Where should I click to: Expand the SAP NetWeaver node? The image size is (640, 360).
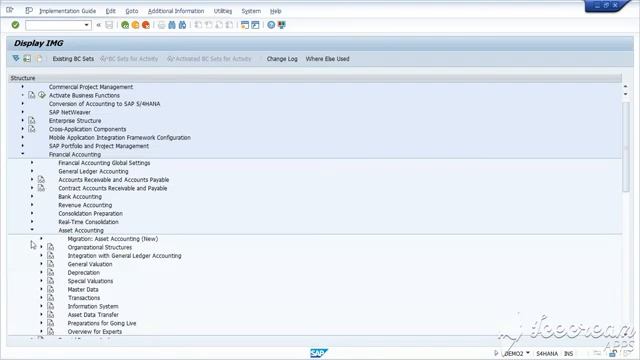point(22,112)
